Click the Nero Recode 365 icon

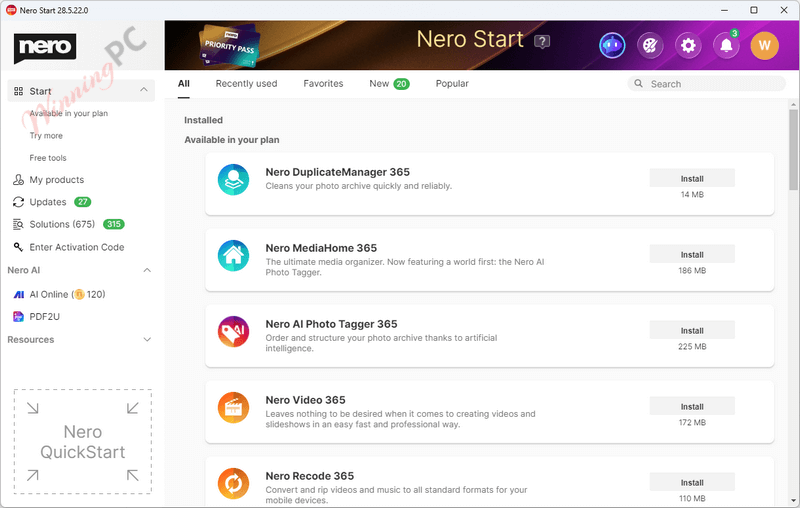(x=233, y=484)
